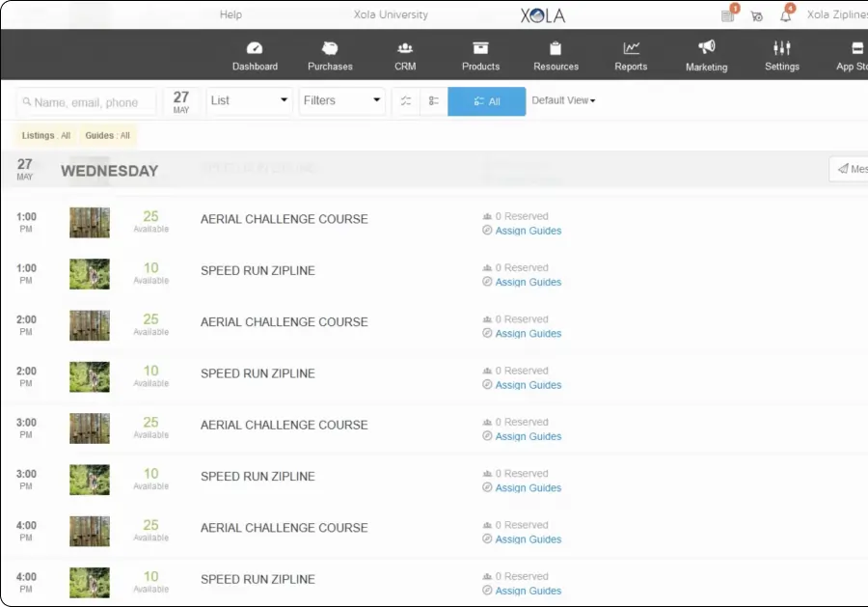Switch to the first view-mode toggle
Viewport: 868px width, 607px height.
click(x=406, y=101)
